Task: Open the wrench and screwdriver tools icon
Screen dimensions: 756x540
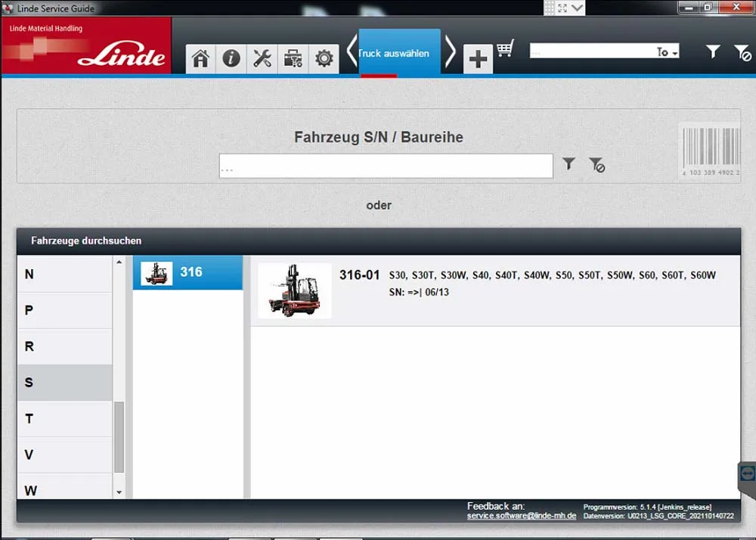Action: 262,59
